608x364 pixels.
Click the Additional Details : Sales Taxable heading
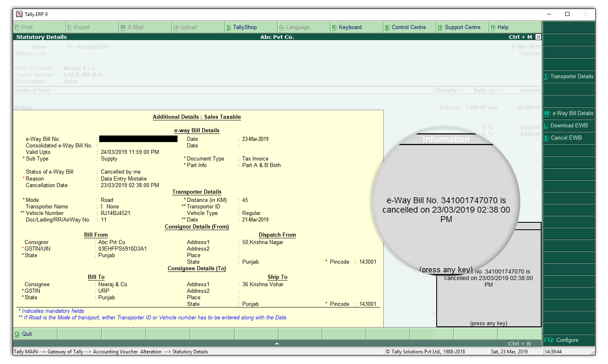197,117
